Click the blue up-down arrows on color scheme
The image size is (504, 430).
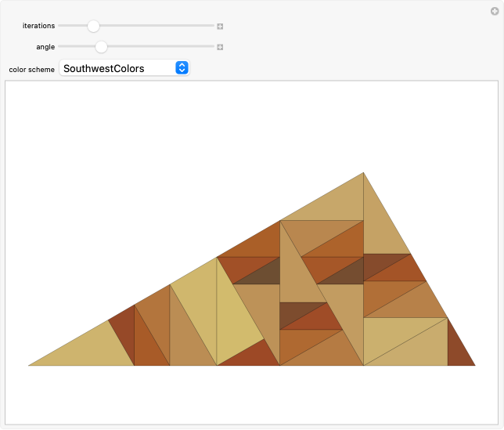(x=182, y=68)
